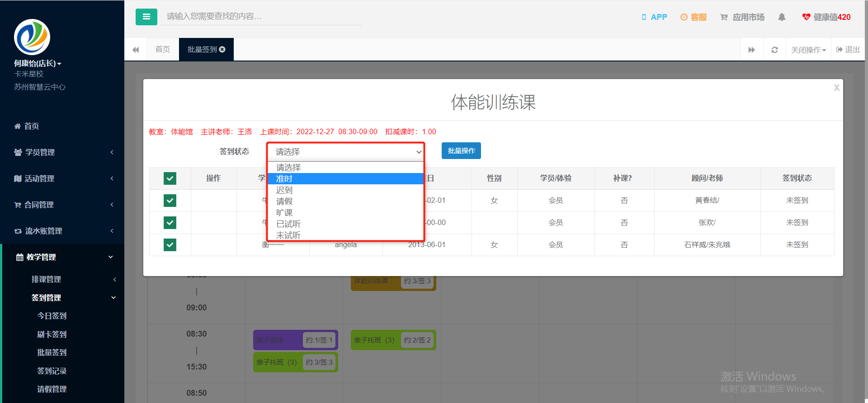Expand 合同管理 in the sidebar
The width and height of the screenshot is (868, 403).
62,205
